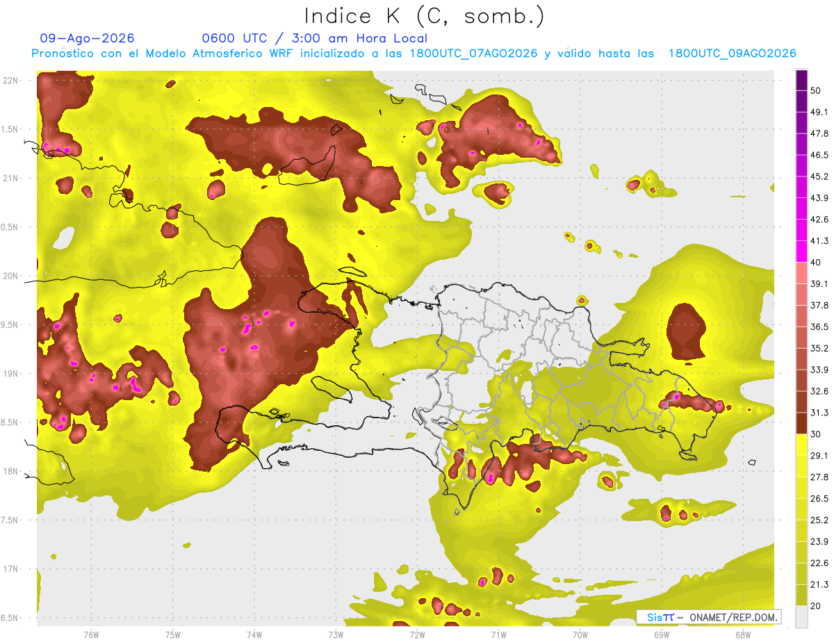This screenshot has width=834, height=644.
Task: Click the colorbar value "26.5"
Action: pos(819,499)
